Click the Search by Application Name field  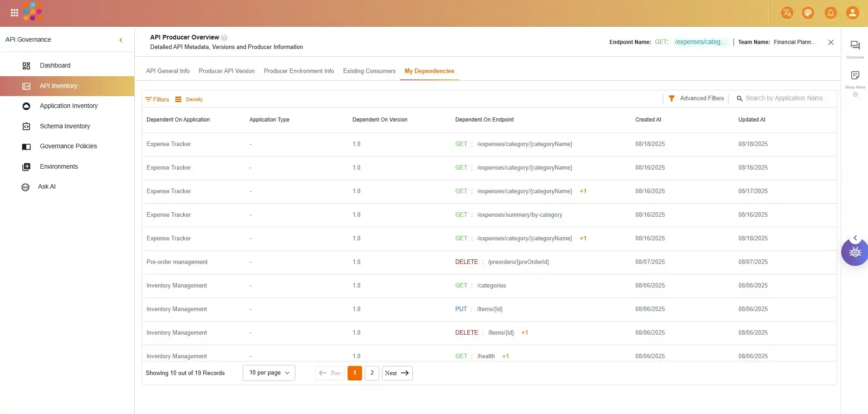(784, 98)
